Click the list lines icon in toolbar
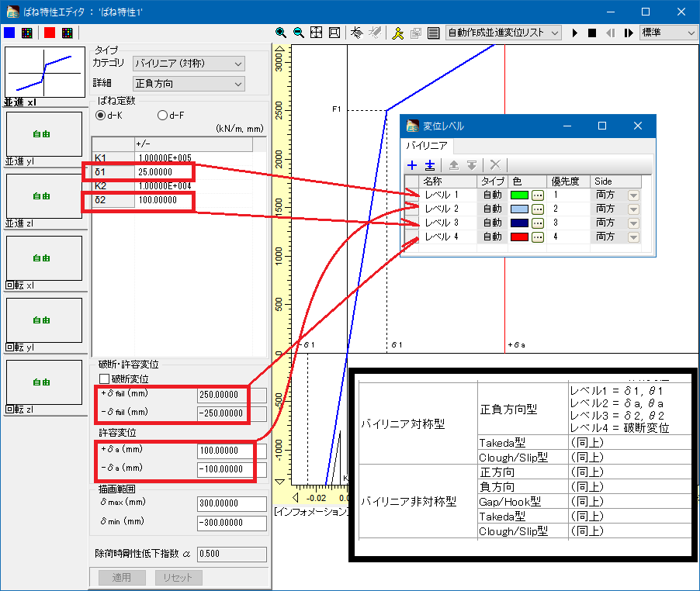Screen dimensions: 700x591 (x=433, y=33)
